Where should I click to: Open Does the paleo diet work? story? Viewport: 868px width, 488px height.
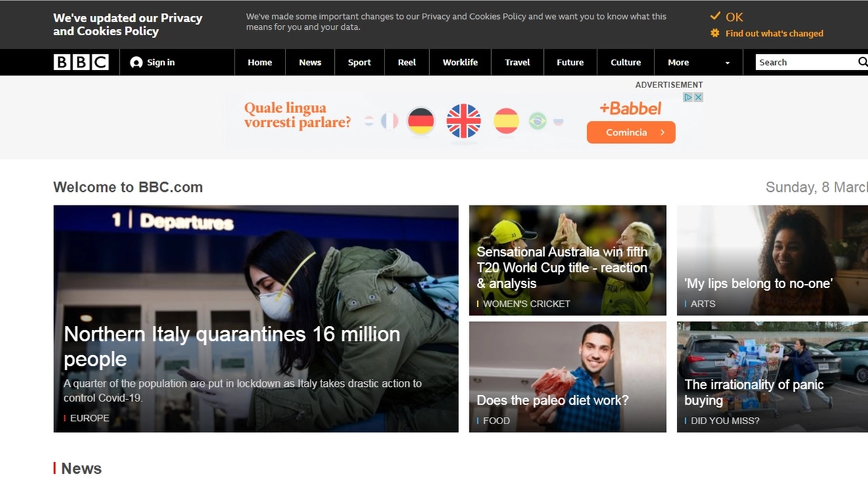[x=553, y=400]
